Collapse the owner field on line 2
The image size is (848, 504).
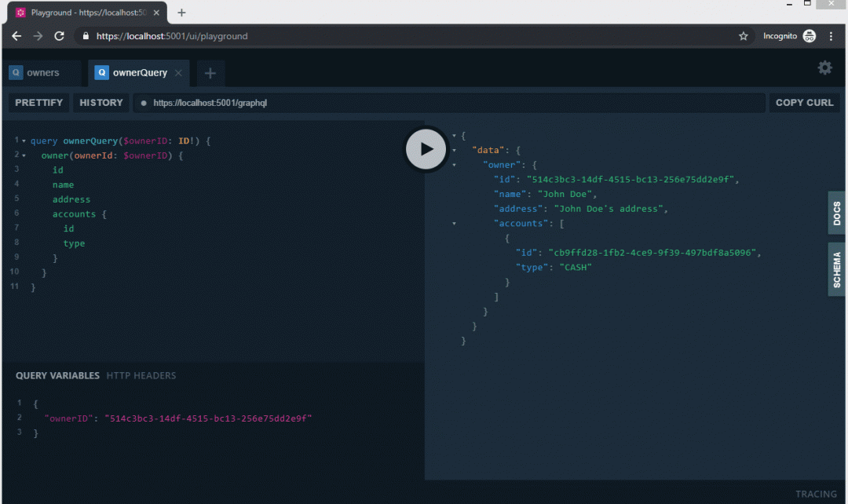point(24,155)
